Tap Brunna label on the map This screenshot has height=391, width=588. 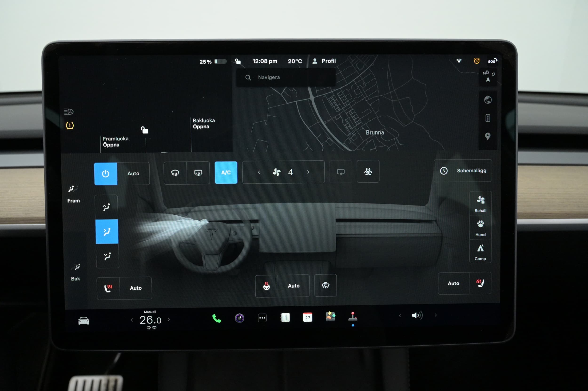click(x=375, y=132)
